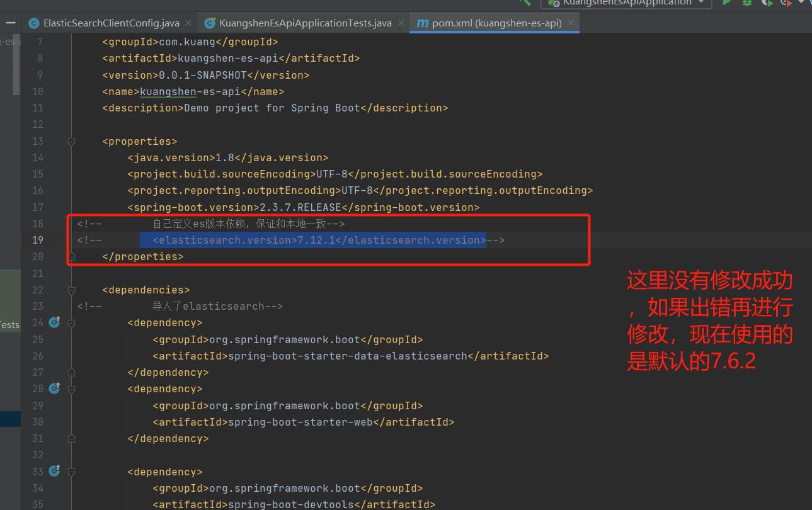Click the kuangshen-es-api artifactId line
This screenshot has width=812, height=510.
point(231,58)
